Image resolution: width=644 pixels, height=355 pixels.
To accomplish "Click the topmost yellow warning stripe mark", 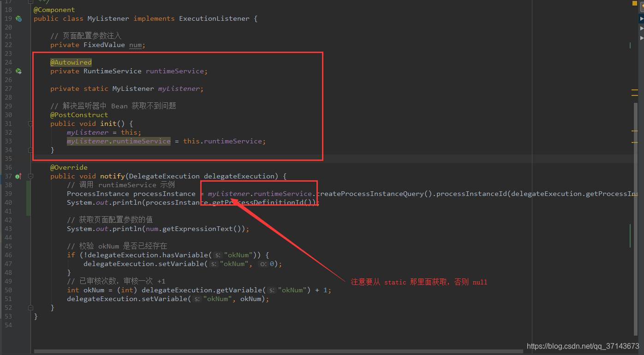I will [x=635, y=90].
